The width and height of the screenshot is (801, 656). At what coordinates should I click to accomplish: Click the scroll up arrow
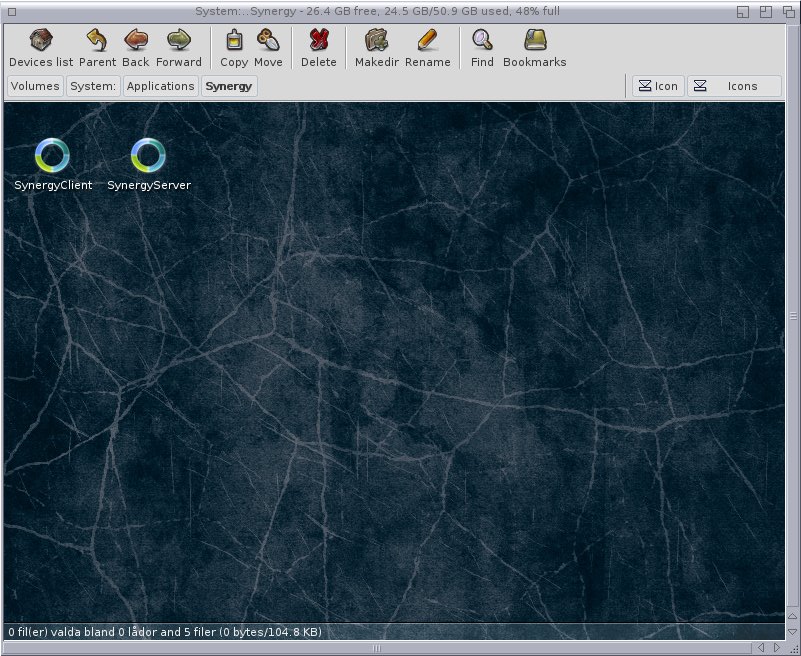pos(793,616)
